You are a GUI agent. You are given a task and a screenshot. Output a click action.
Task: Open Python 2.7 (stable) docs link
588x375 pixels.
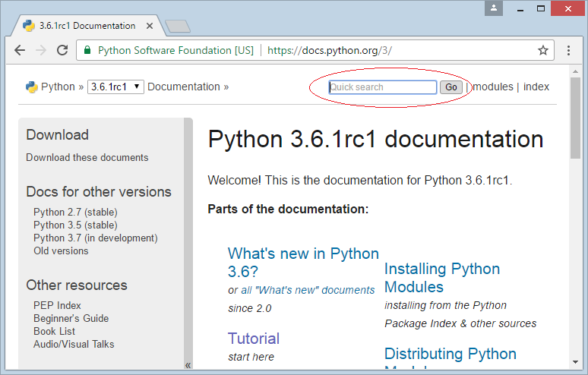(75, 212)
